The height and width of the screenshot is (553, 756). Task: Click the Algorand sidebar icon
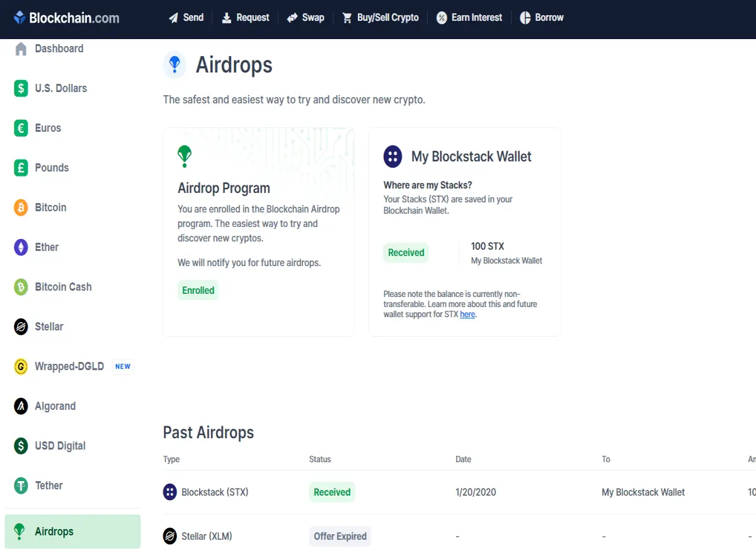point(21,406)
